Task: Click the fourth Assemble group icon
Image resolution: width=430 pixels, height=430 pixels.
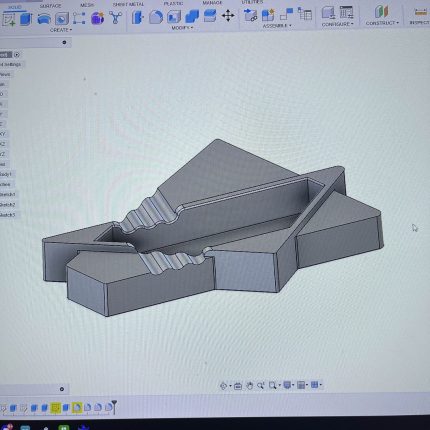Action: (305, 14)
